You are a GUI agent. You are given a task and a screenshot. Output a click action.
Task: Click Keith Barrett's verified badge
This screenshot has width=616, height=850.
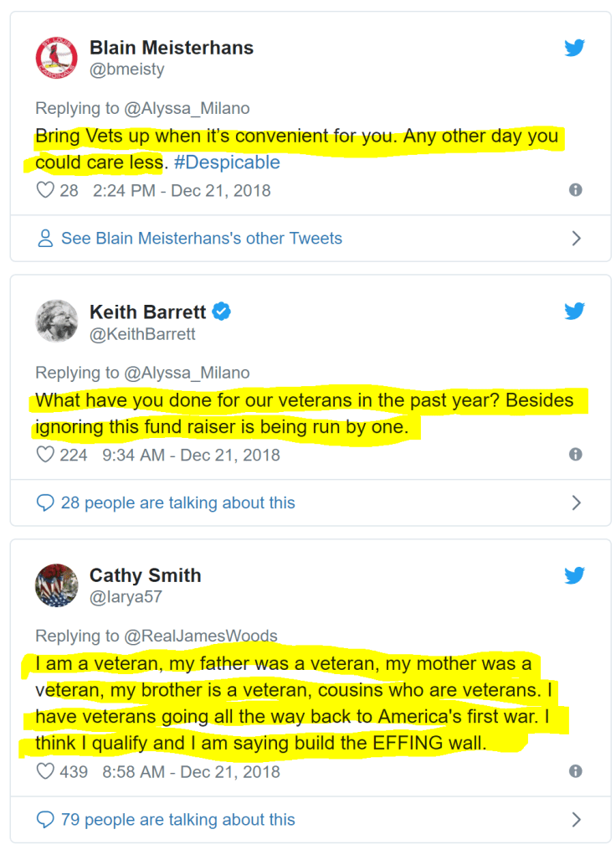(x=222, y=312)
